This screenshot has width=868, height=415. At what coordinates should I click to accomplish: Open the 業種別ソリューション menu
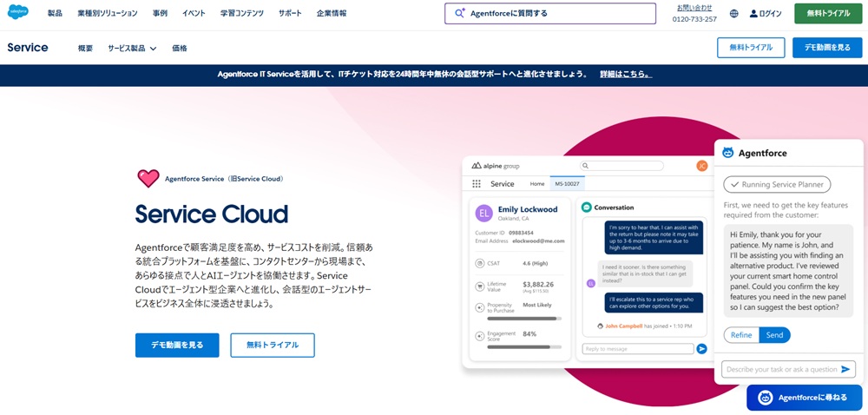108,13
